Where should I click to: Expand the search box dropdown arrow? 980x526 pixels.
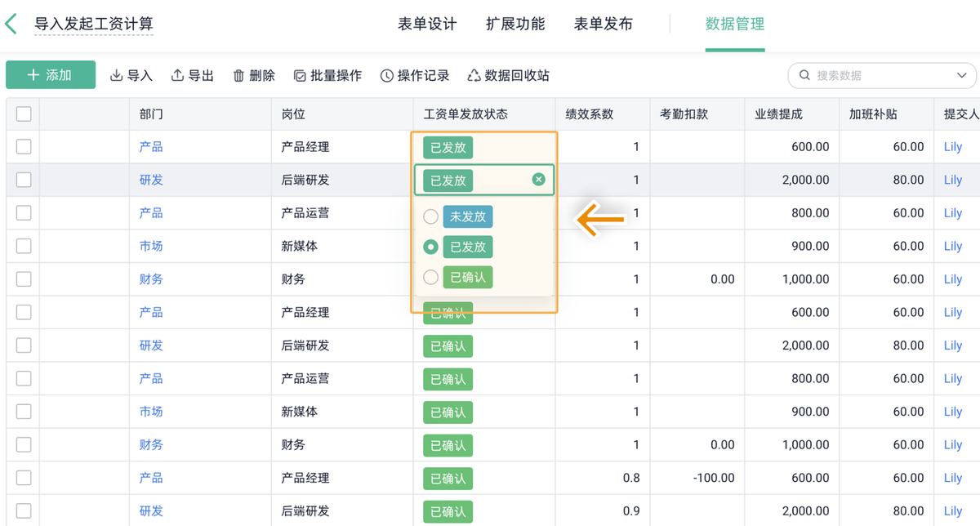tap(961, 75)
